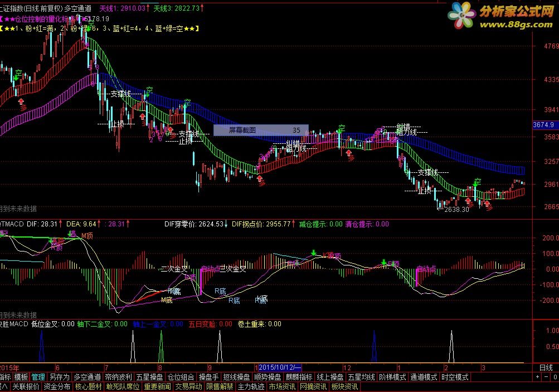This screenshot has height=392, width=559.
Task: Click the 减仓提示: 0.00 label
Action: coord(320,224)
